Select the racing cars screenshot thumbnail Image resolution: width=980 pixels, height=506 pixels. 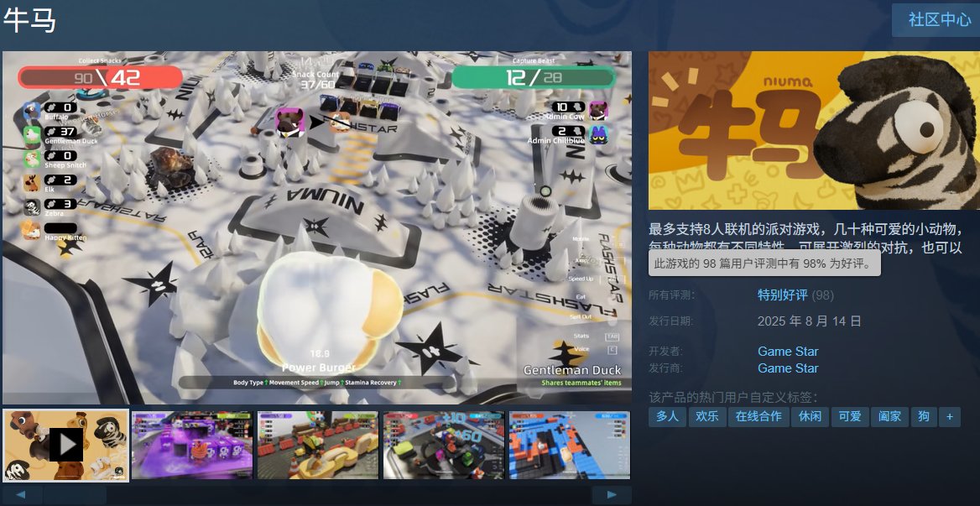444,445
